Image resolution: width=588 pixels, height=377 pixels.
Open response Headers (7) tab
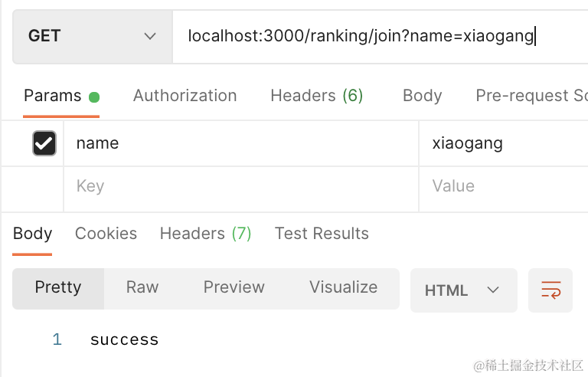[x=205, y=234]
